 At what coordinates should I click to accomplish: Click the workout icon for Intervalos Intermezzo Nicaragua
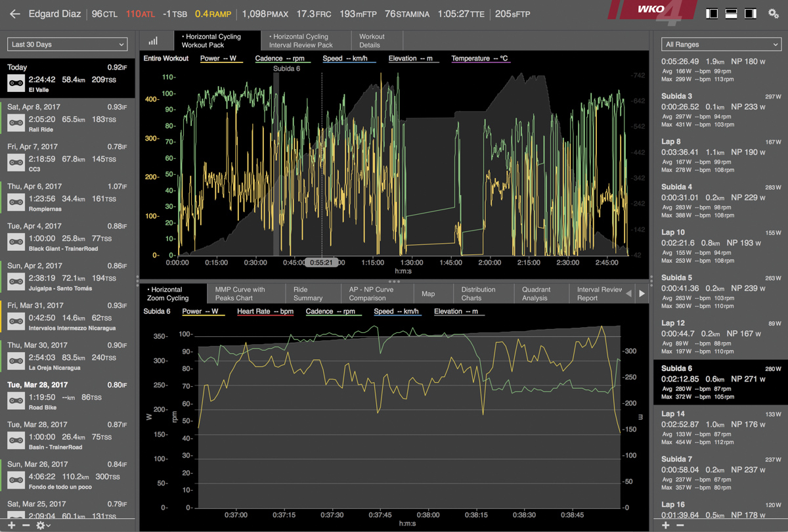pos(16,321)
